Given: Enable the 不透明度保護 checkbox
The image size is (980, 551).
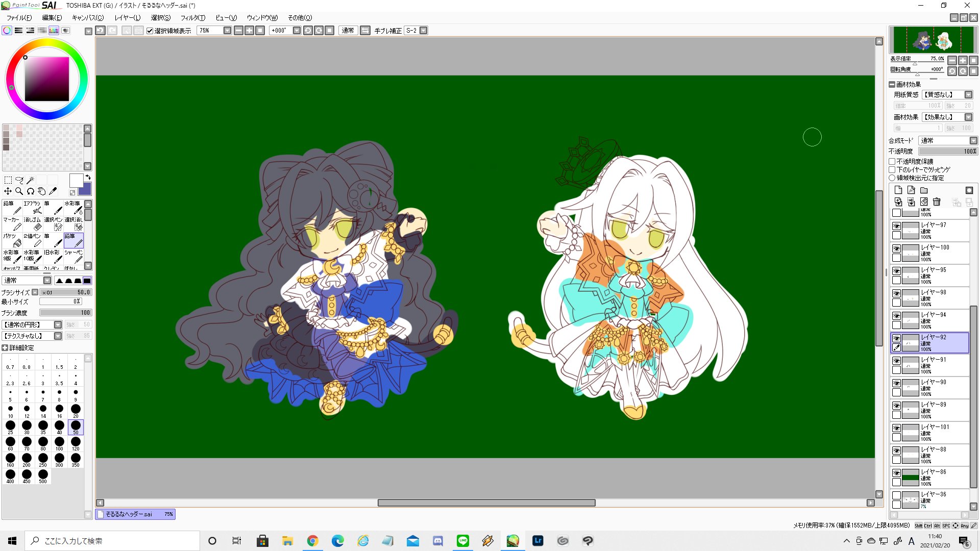Looking at the screenshot, I should click(892, 161).
